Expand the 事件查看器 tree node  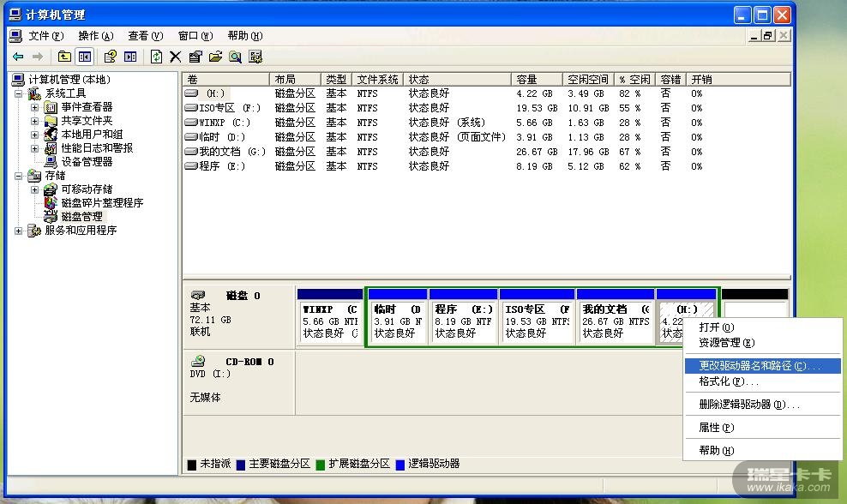35,107
